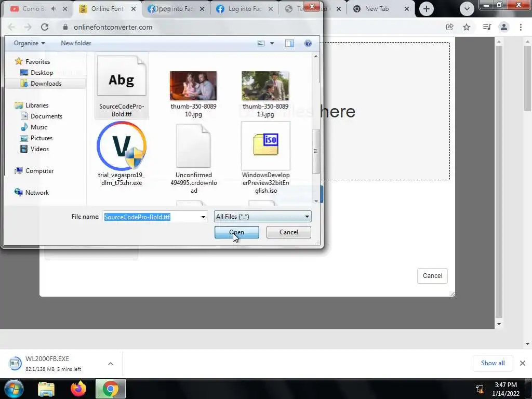The height and width of the screenshot is (399, 532).
Task: Click the Chrome taskbar icon
Action: (x=111, y=389)
